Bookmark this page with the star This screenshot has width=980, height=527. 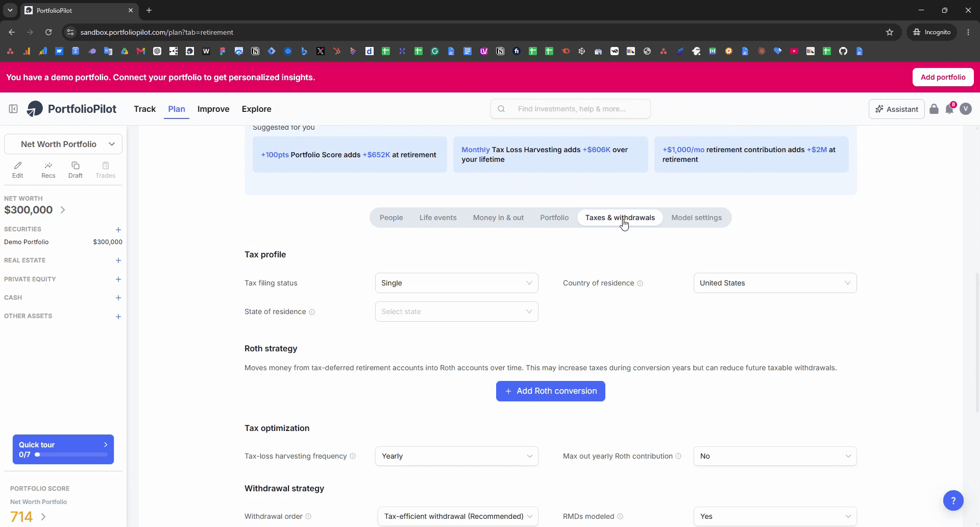(890, 32)
